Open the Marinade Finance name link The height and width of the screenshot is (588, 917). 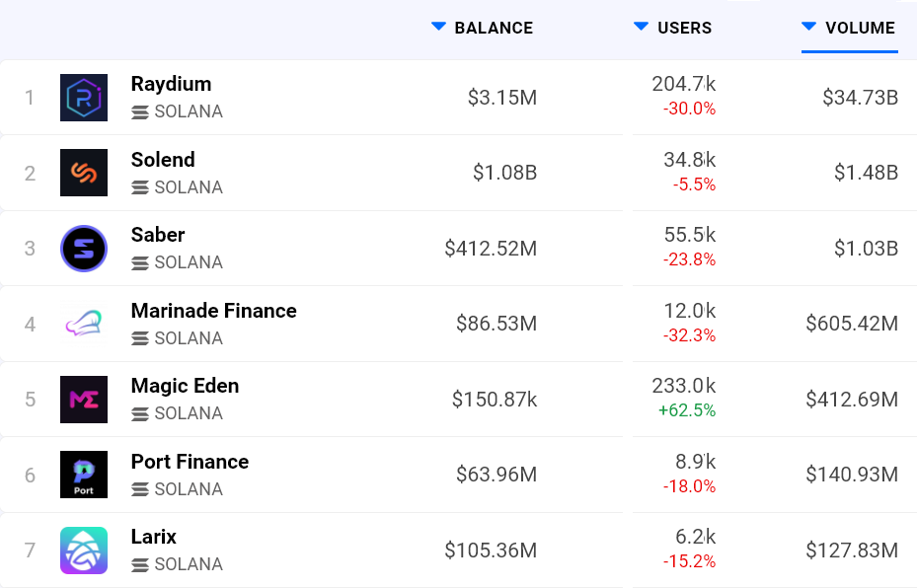(213, 311)
